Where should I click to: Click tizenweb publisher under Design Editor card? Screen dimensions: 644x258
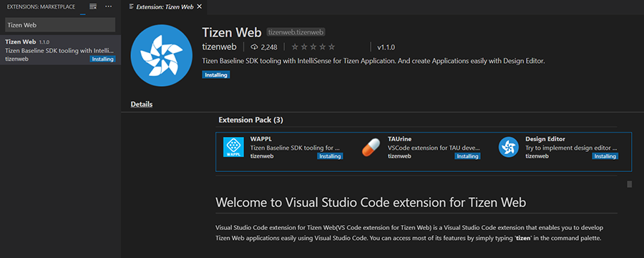537,156
